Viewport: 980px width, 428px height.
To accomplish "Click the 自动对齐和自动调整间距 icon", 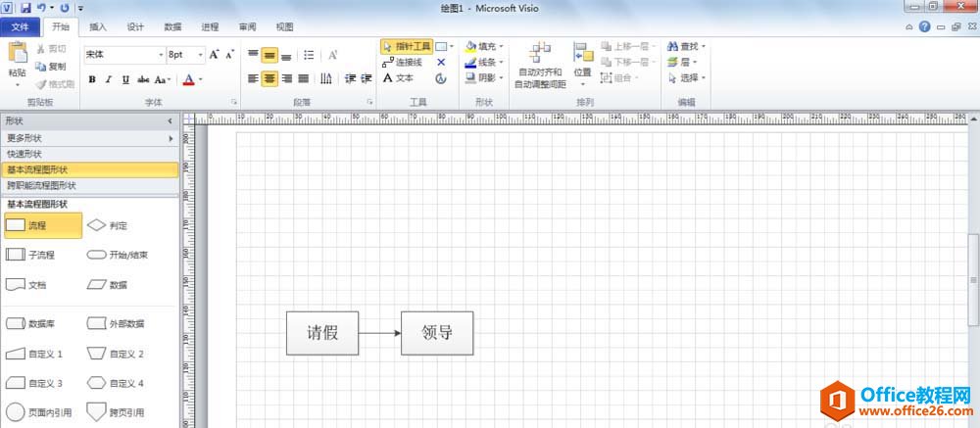I will (x=539, y=53).
